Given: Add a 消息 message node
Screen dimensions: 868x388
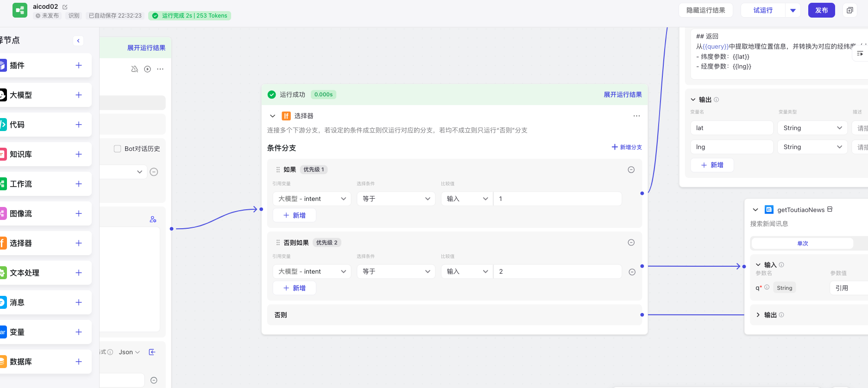Looking at the screenshot, I should [x=79, y=302].
